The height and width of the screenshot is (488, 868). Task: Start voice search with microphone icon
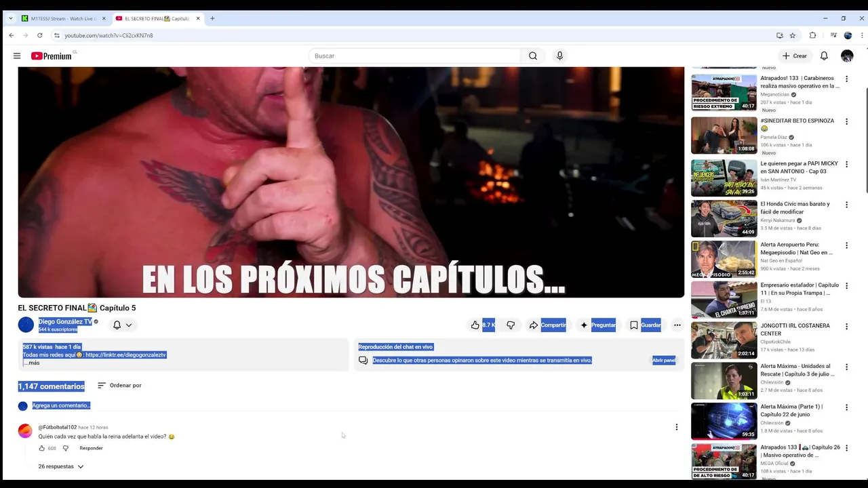click(559, 56)
